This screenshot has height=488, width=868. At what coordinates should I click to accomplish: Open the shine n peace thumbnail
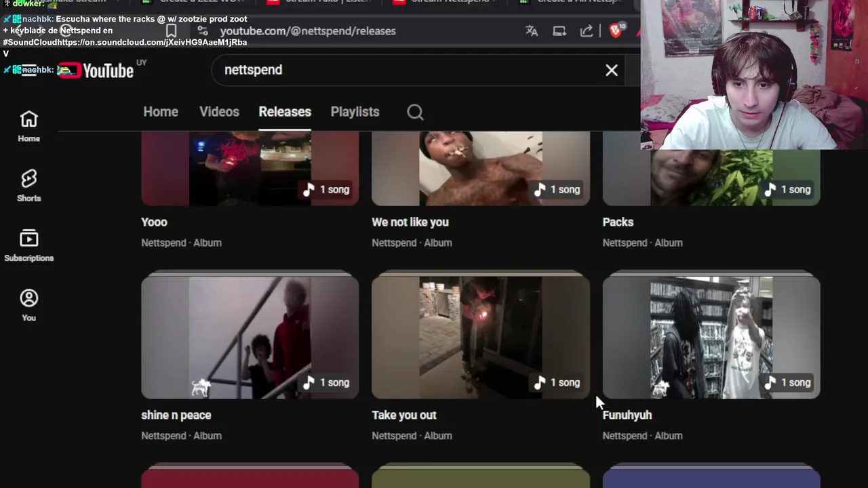point(250,337)
